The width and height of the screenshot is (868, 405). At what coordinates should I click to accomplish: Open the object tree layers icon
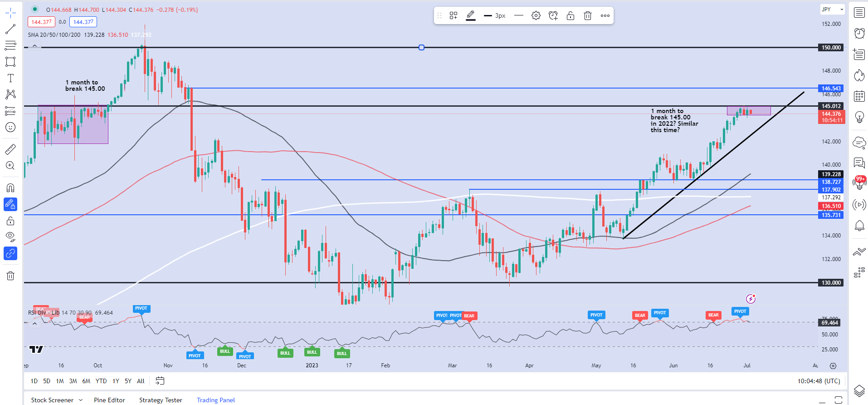[x=859, y=390]
